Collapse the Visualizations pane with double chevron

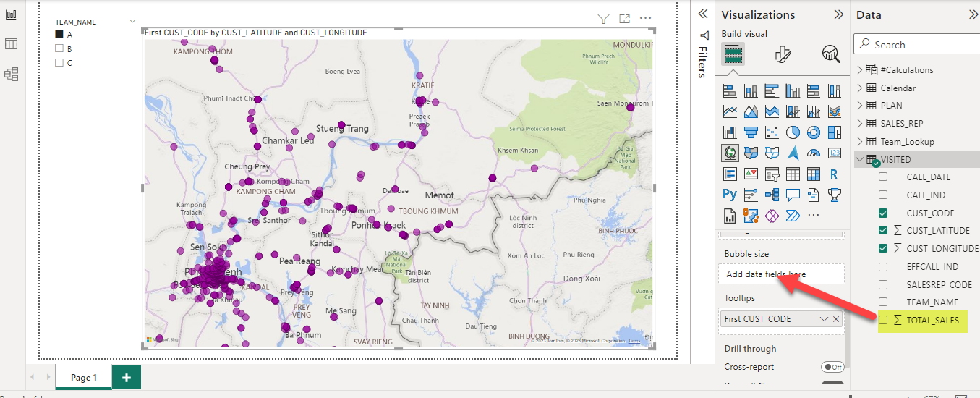pos(838,14)
